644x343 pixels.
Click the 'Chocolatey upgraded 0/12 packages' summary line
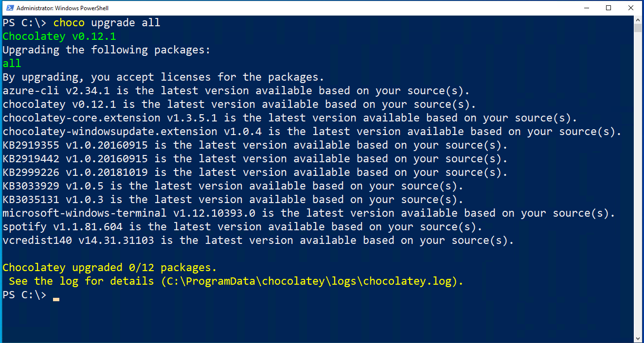[x=109, y=267]
